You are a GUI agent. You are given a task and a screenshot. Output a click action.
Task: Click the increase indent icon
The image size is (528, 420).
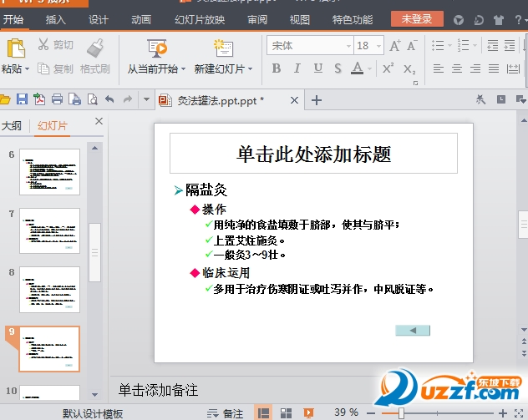pos(510,45)
